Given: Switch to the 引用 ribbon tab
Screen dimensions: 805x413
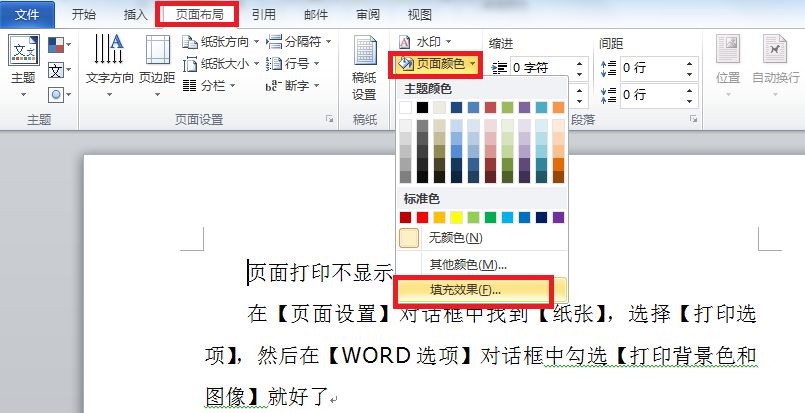Looking at the screenshot, I should [x=264, y=14].
